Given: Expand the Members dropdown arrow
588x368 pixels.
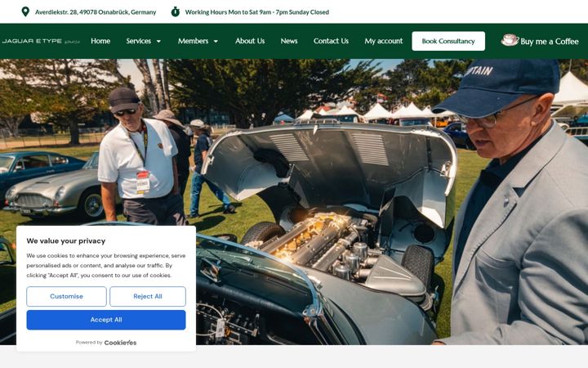Looking at the screenshot, I should coord(216,42).
